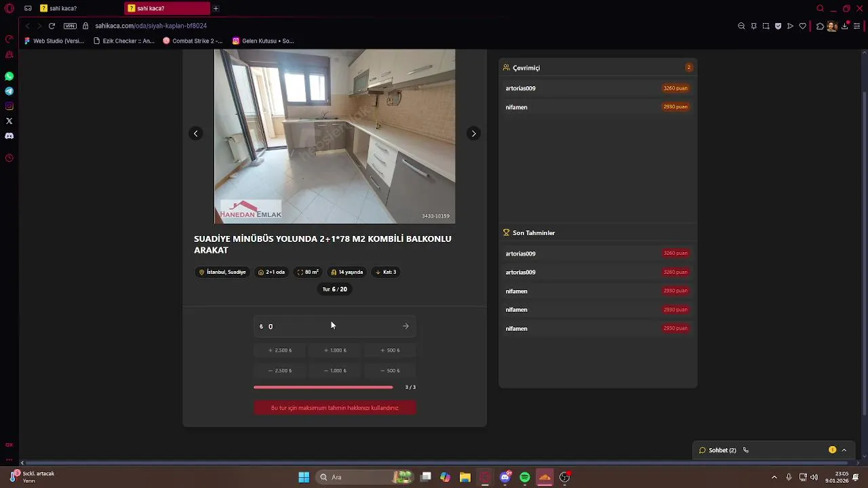The width and height of the screenshot is (868, 488).
Task: Open the Opera GX main menu logo
Action: pos(9,8)
